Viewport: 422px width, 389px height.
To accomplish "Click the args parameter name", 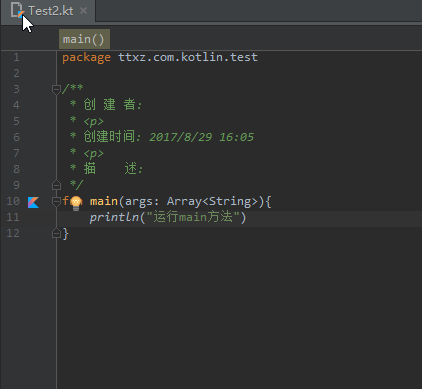I will (x=139, y=202).
